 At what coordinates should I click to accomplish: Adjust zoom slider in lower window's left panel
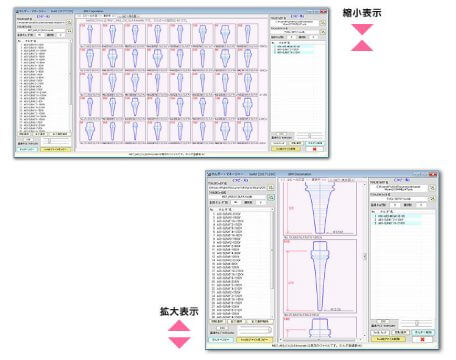click(255, 330)
